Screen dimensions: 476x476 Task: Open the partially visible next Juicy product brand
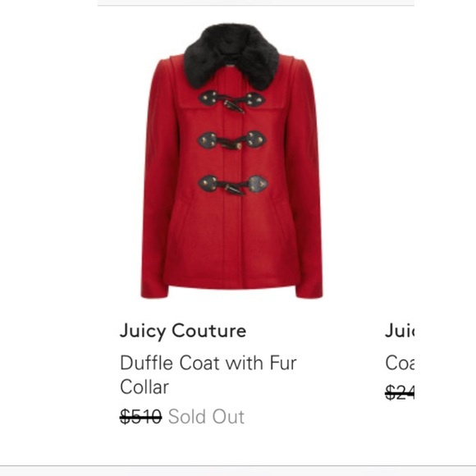tap(400, 331)
